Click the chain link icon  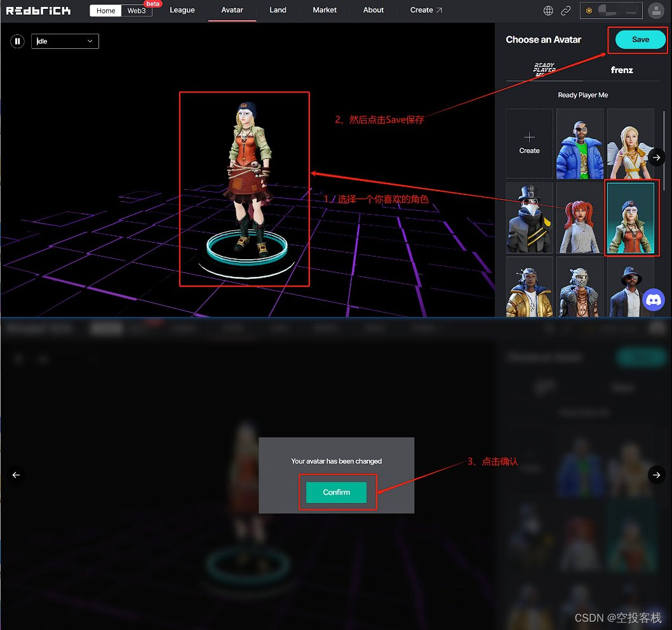566,11
